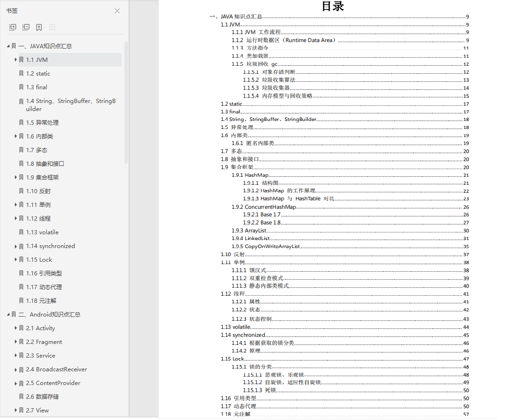Image resolution: width=512 pixels, height=420 pixels.
Task: Click the bookmark icon beside 1.13 volatile
Action: pyautogui.click(x=21, y=232)
